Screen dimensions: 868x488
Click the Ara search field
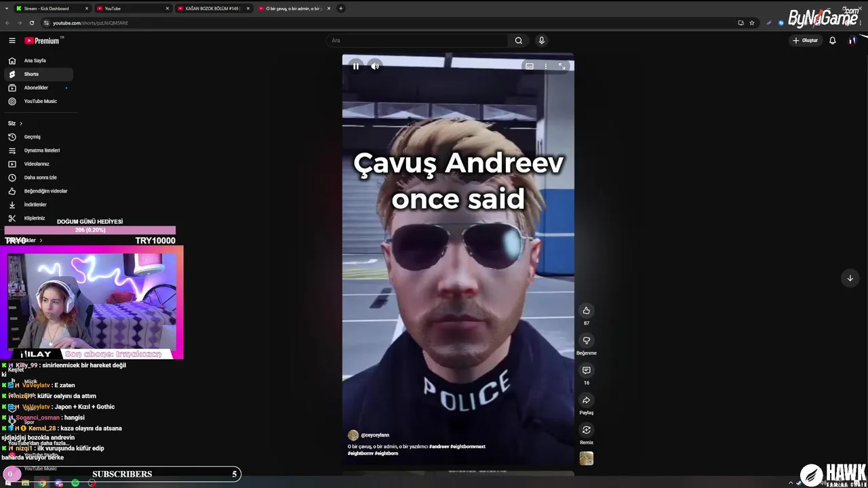point(417,41)
